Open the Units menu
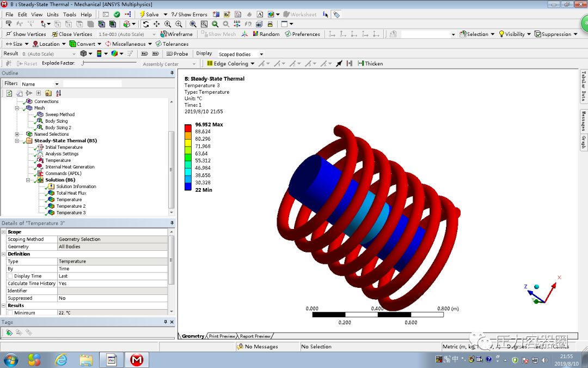Viewport: 588px width, 368px height. (53, 14)
